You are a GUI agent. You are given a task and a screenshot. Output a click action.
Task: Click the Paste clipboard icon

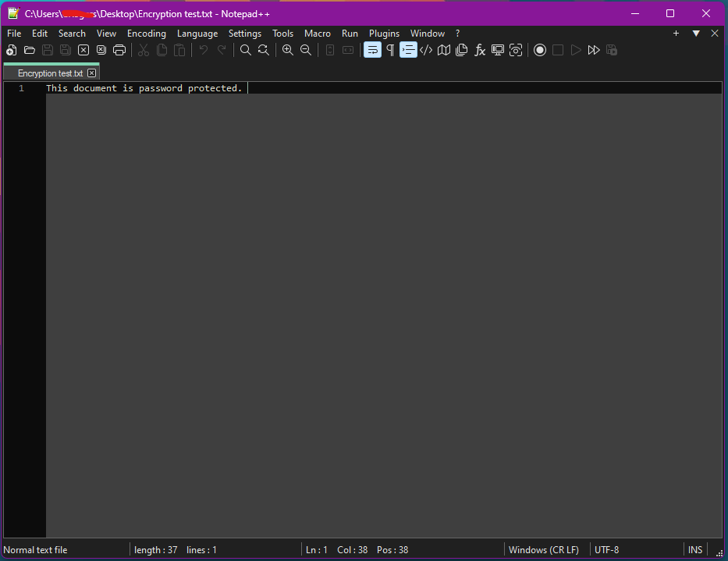coord(179,50)
